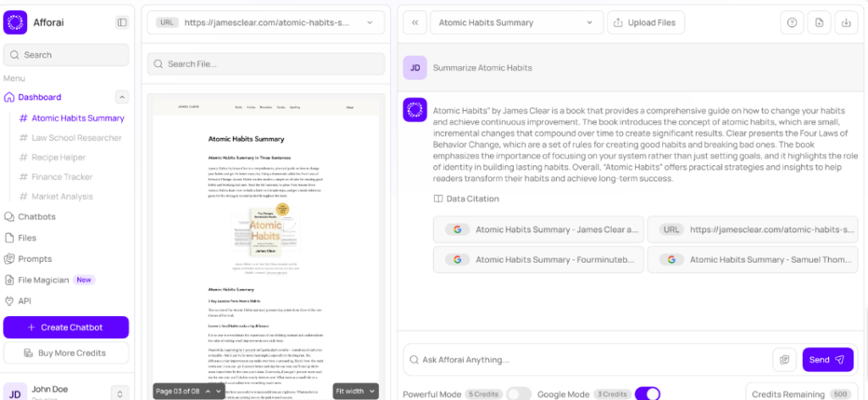Toggle Powerful Mode switch
The width and height of the screenshot is (868, 400).
pyautogui.click(x=519, y=393)
